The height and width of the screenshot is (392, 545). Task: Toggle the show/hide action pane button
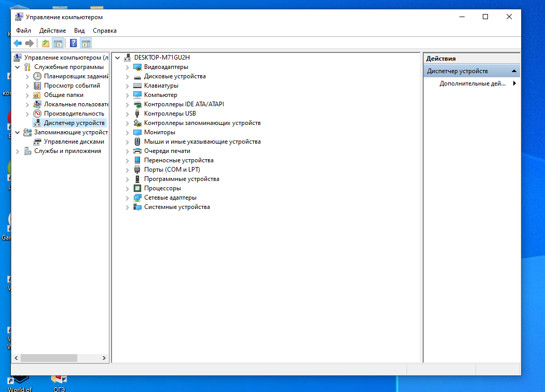pyautogui.click(x=86, y=43)
